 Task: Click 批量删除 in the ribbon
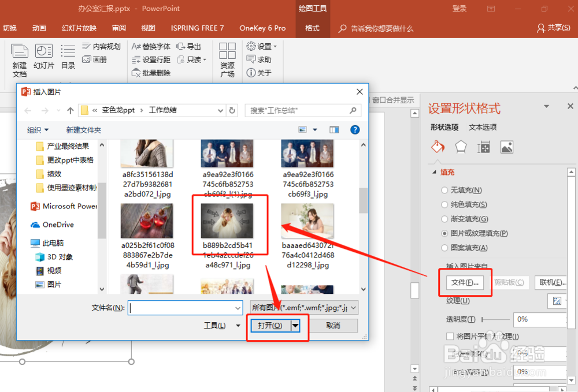[151, 73]
